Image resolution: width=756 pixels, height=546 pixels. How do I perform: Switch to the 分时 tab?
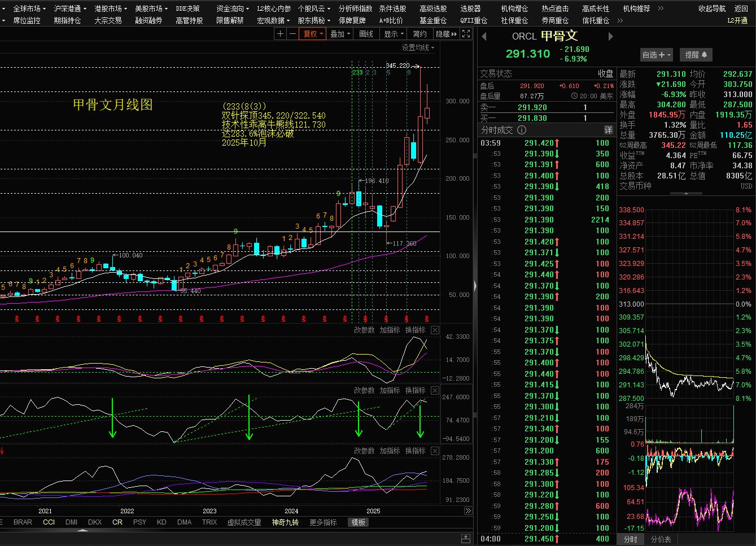point(631,539)
